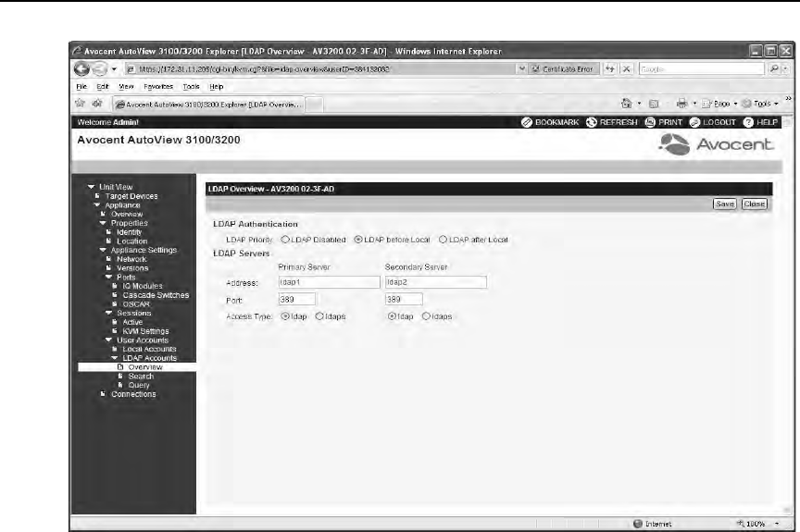The image size is (800, 532).
Task: Choose ldap access type for Primary Server
Action: 285,315
